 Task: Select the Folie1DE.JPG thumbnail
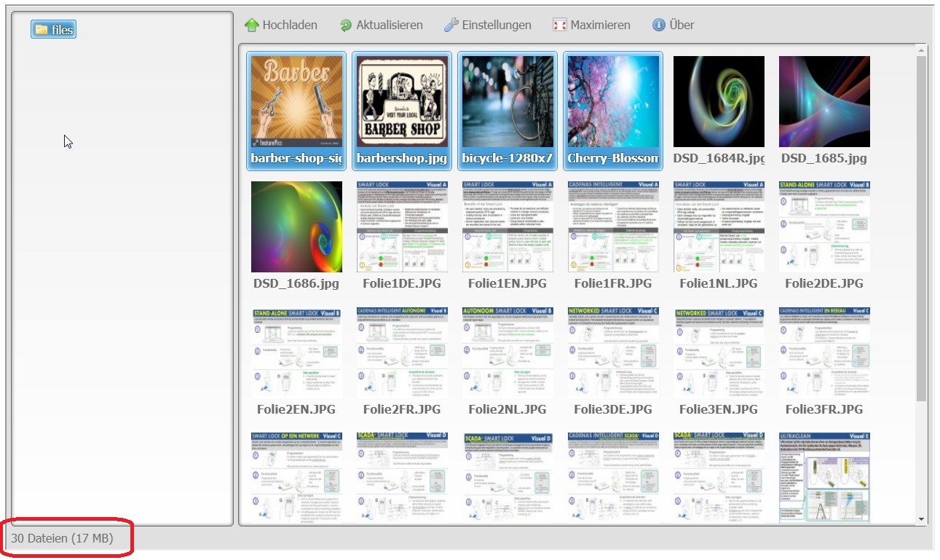click(402, 226)
